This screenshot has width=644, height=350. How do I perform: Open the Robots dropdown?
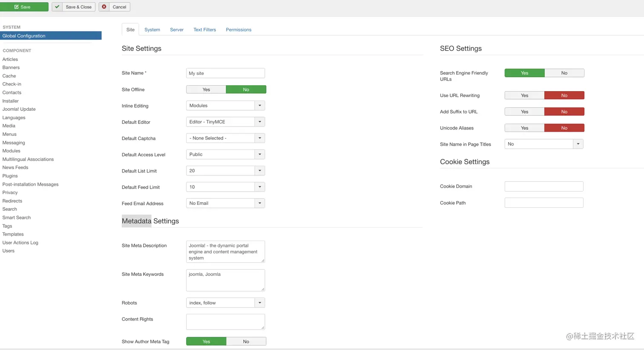225,303
